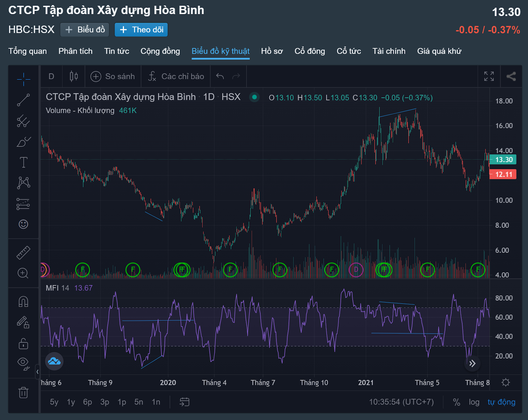Open chart settings gear icon
This screenshot has width=528, height=420.
tap(506, 382)
